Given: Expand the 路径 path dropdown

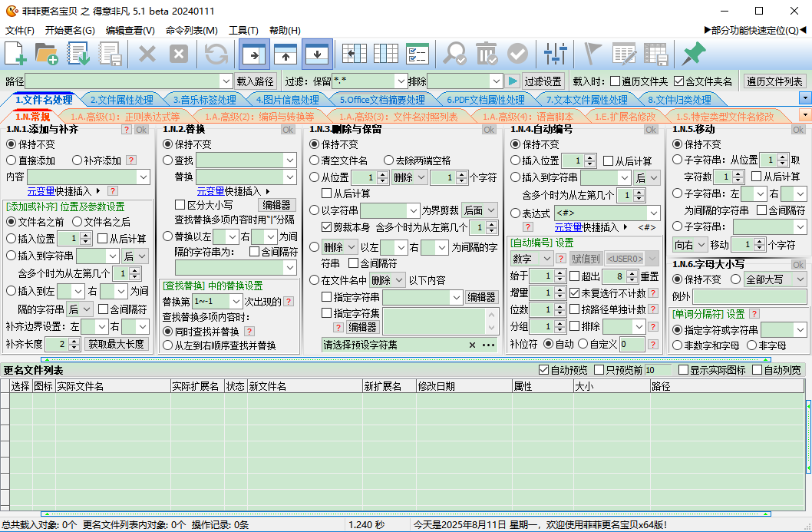Looking at the screenshot, I should point(226,81).
